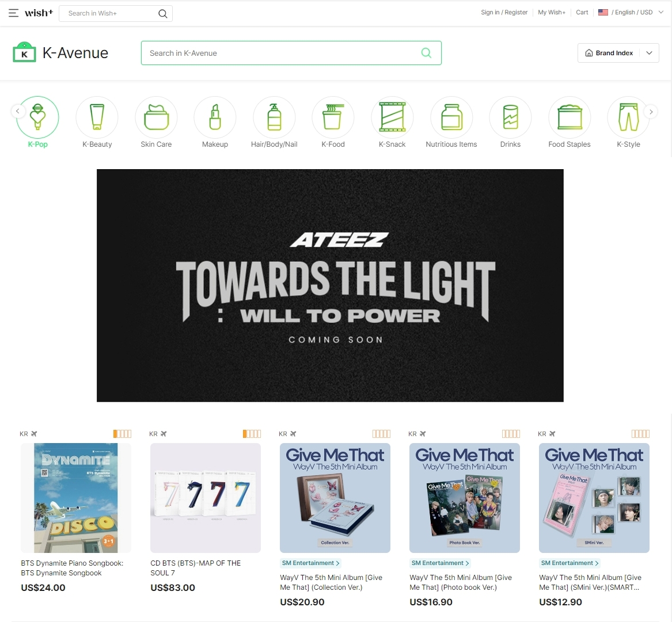Open the Skin Care category icon
The width and height of the screenshot is (672, 622).
click(156, 117)
